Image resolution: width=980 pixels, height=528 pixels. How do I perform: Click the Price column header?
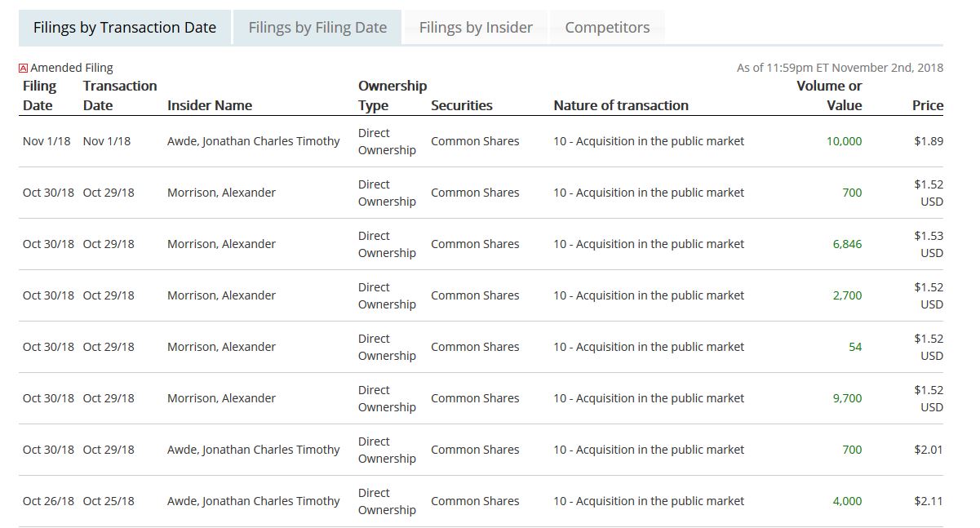(x=928, y=105)
